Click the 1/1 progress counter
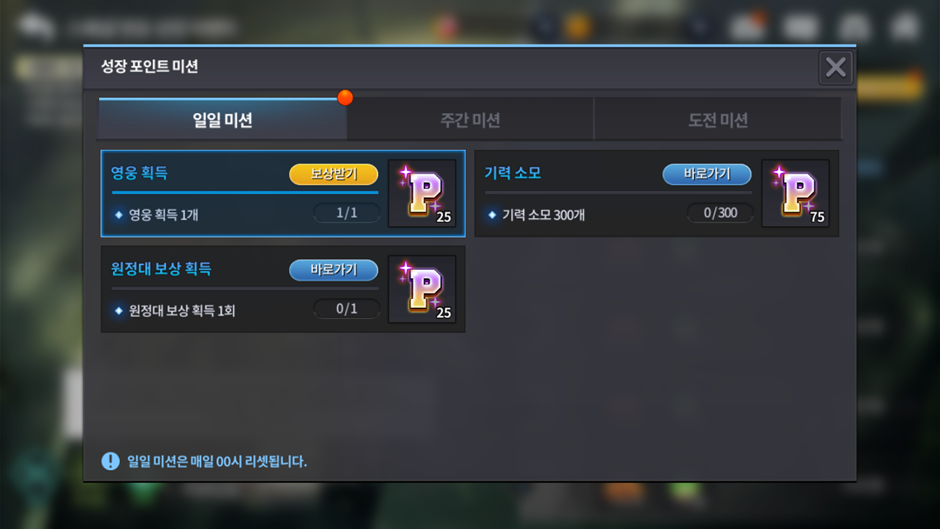Viewport: 940px width, 529px height. pyautogui.click(x=347, y=213)
